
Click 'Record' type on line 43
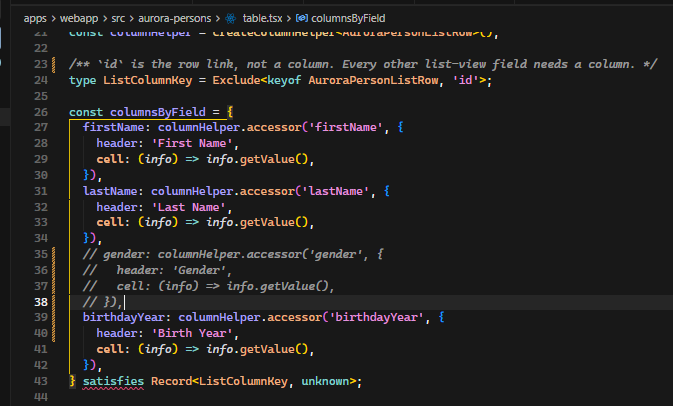click(171, 381)
